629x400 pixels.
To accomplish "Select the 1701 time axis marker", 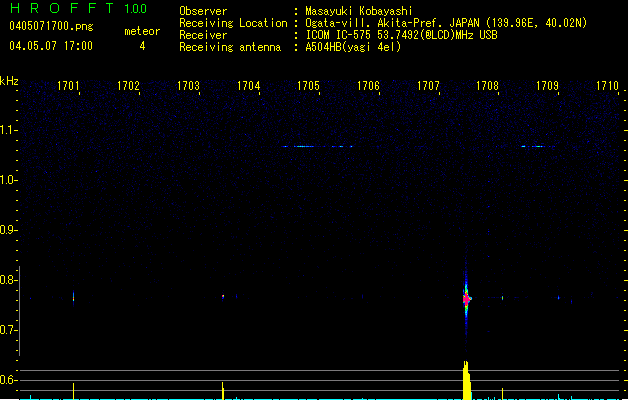I will click(69, 87).
